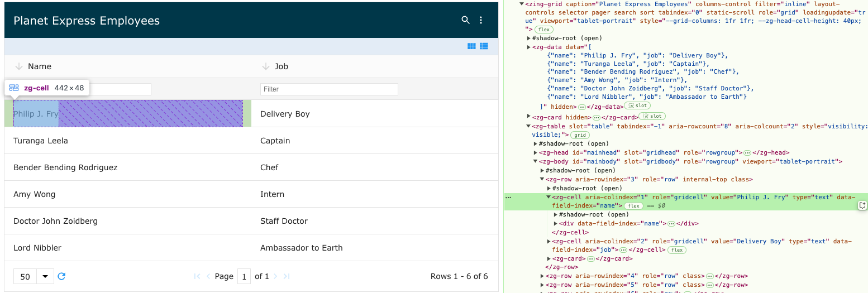Go to next page pager arrow

pos(276,276)
